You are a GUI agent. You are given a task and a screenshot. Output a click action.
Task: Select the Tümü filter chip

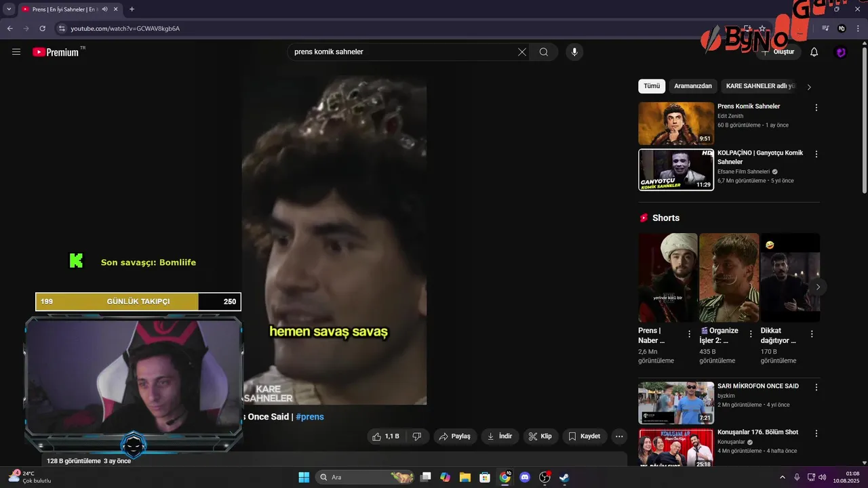652,86
